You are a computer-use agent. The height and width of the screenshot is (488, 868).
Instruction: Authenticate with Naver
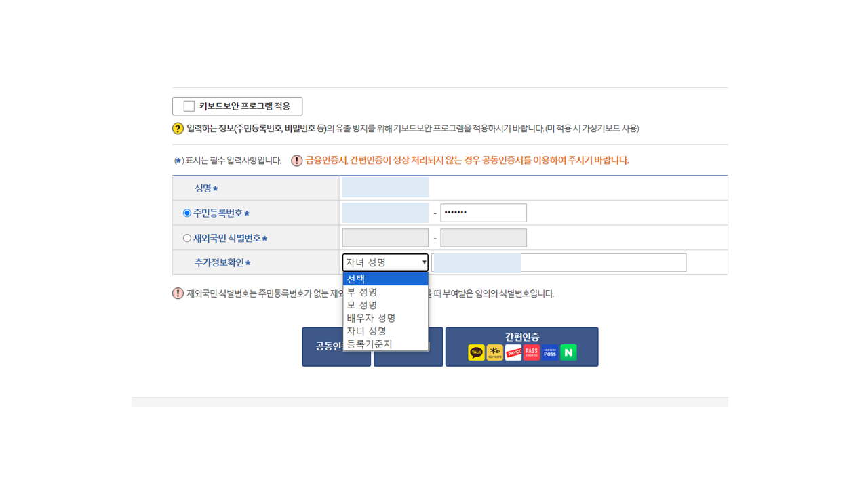568,352
